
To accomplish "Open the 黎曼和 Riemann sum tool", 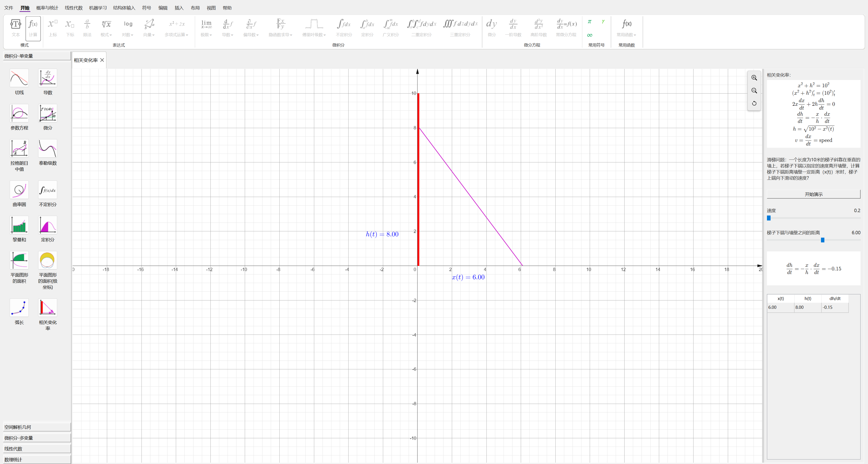I will pyautogui.click(x=19, y=225).
